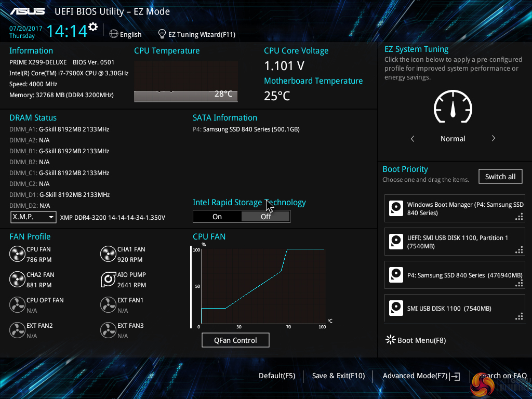The height and width of the screenshot is (399, 532).
Task: Turn Intel Rapid Storage Technology Off
Action: click(265, 217)
